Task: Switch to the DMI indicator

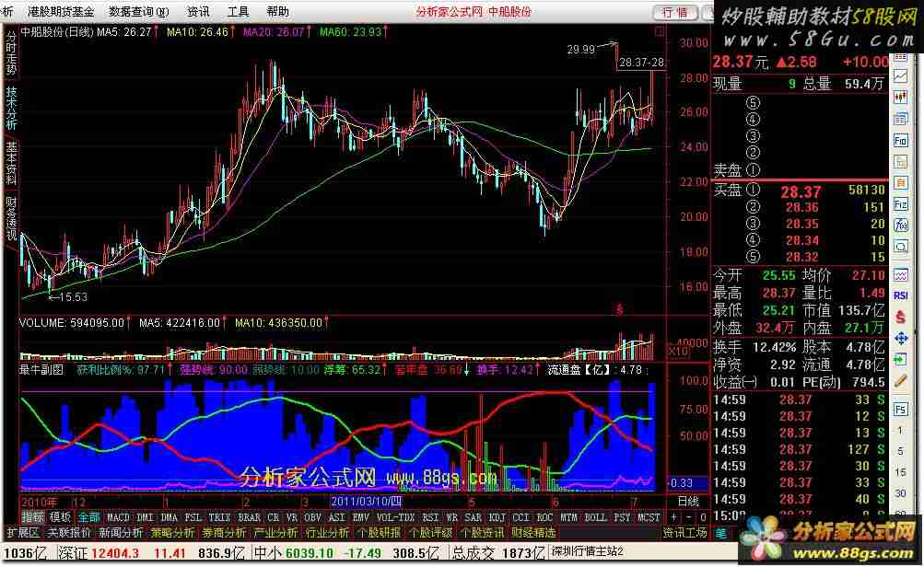Action: pos(145,517)
